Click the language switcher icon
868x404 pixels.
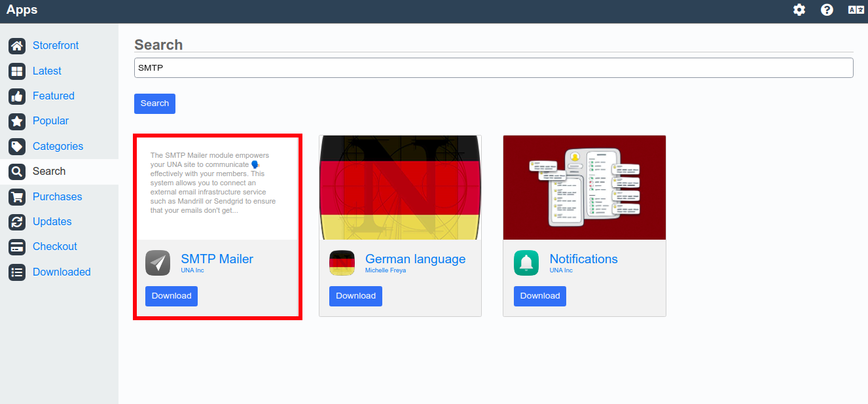point(856,10)
